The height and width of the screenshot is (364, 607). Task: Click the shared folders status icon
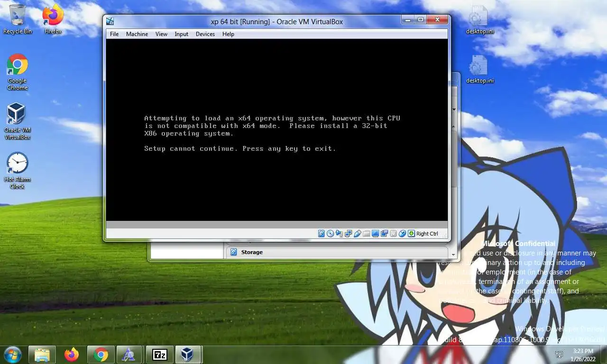[x=367, y=234]
